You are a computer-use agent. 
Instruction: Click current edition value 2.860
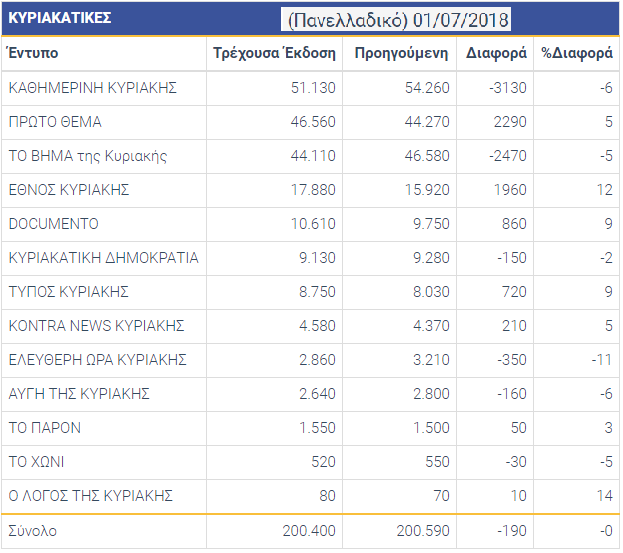[x=317, y=360]
